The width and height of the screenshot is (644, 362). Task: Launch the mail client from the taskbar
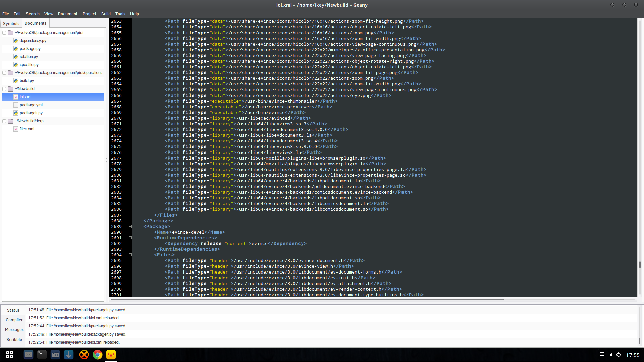29,354
